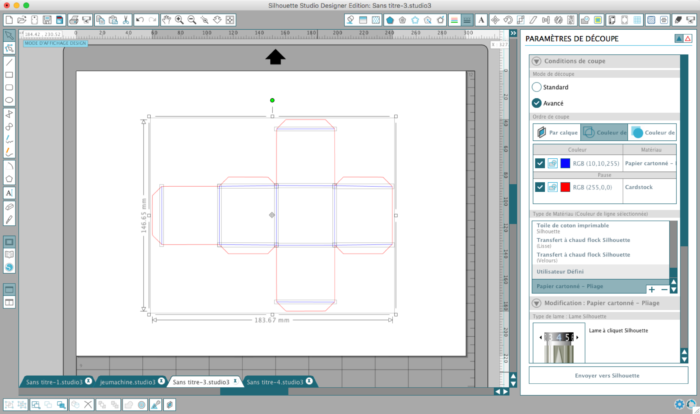
Task: Click the Cut scissors icon
Action: pos(126,20)
